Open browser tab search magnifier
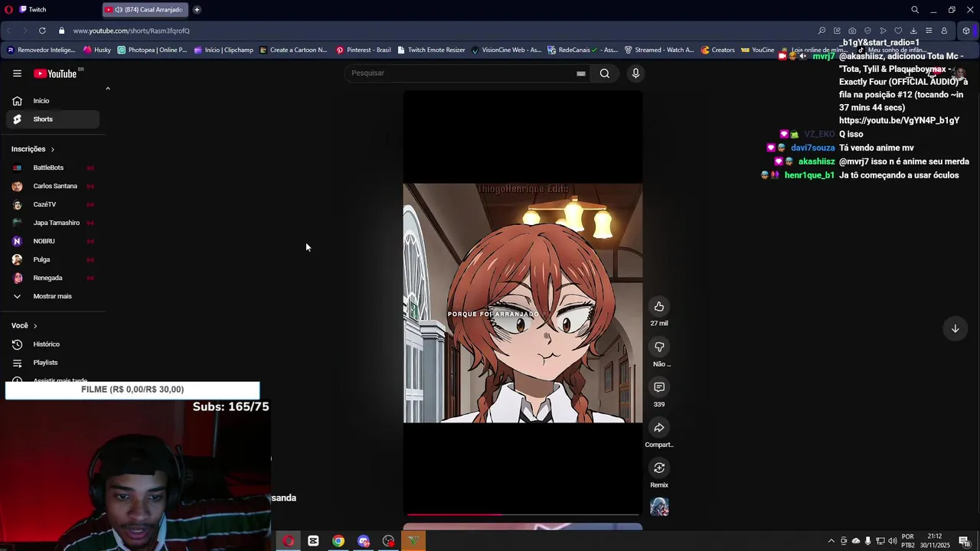The height and width of the screenshot is (551, 980). tap(915, 10)
